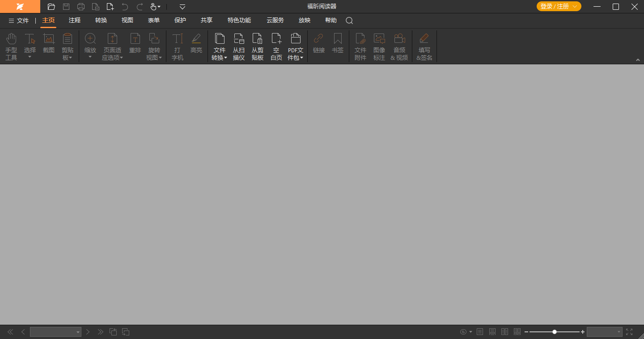Open the 文件 file menu
This screenshot has height=339, width=644.
coord(19,21)
